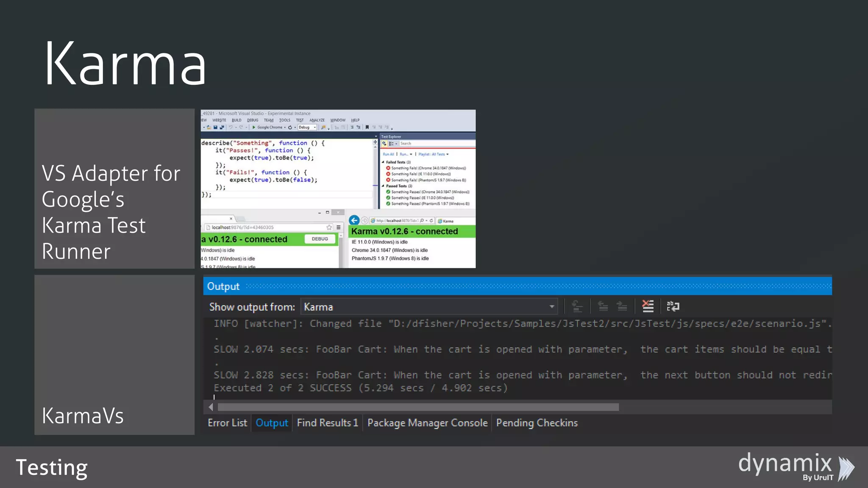Click the Open File icon in toolbar
The width and height of the screenshot is (868, 488).
pos(209,127)
